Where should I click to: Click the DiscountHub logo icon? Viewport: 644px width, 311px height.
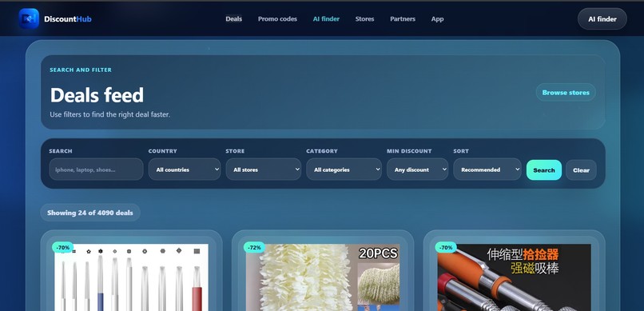click(29, 18)
